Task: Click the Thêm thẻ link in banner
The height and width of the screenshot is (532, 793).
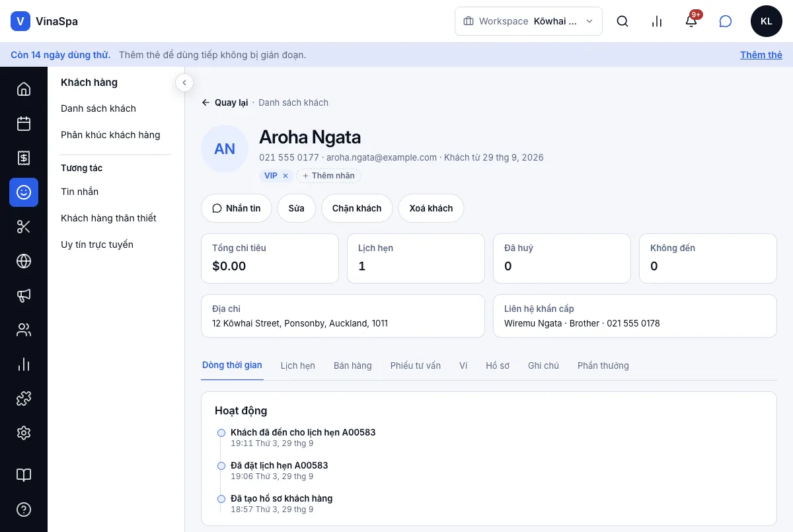Action: point(761,55)
